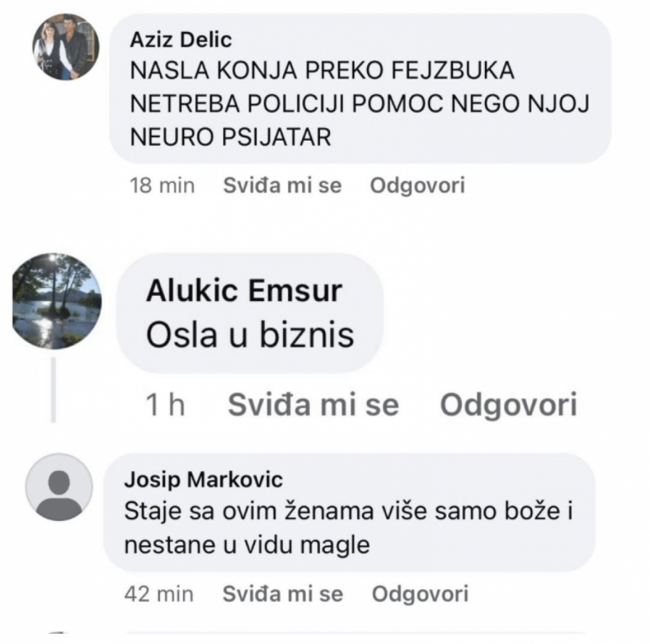The image size is (650, 644).
Task: Open Alukic Emsur's lake profile picture
Action: [x=57, y=301]
